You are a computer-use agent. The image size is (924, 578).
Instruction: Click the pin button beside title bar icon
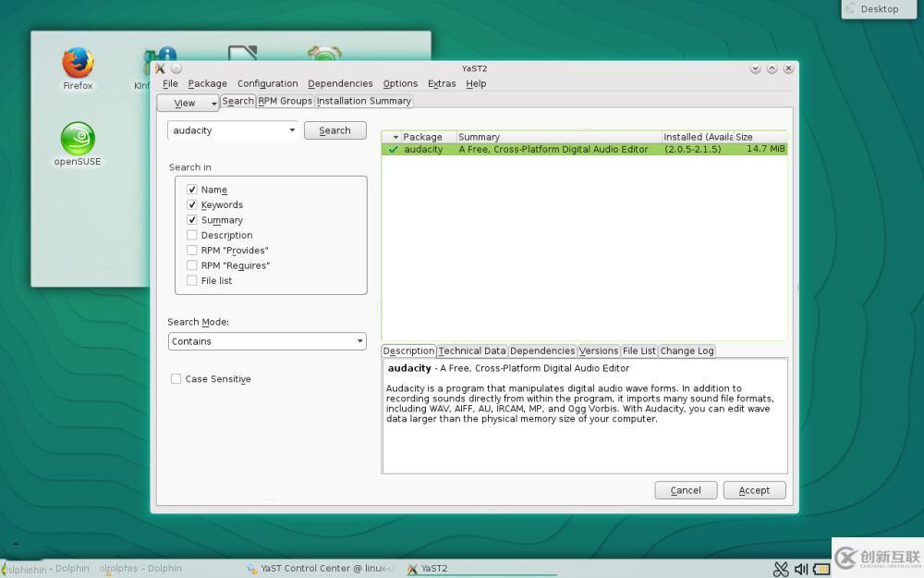click(176, 68)
